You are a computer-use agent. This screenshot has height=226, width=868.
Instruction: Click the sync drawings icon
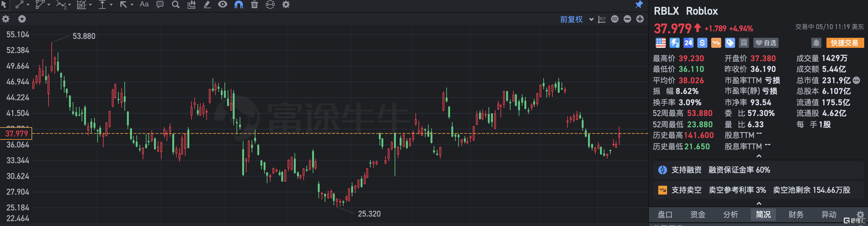(x=270, y=4)
